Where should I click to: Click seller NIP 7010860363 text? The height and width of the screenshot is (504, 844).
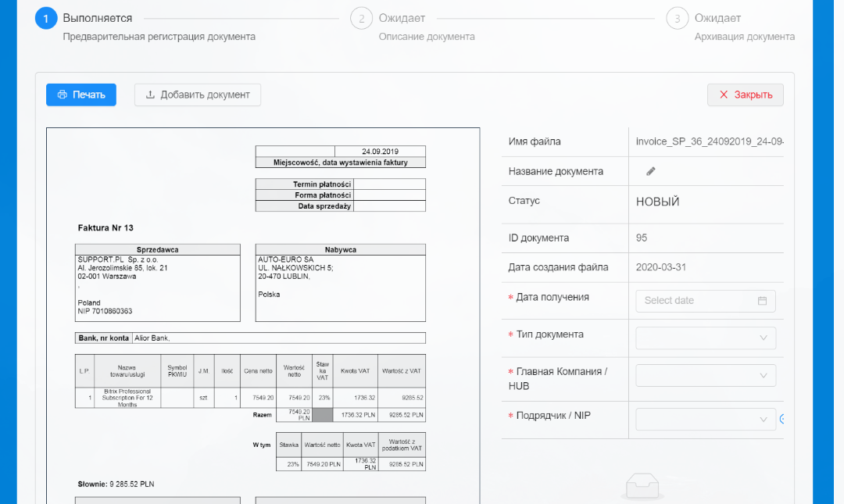tap(105, 311)
